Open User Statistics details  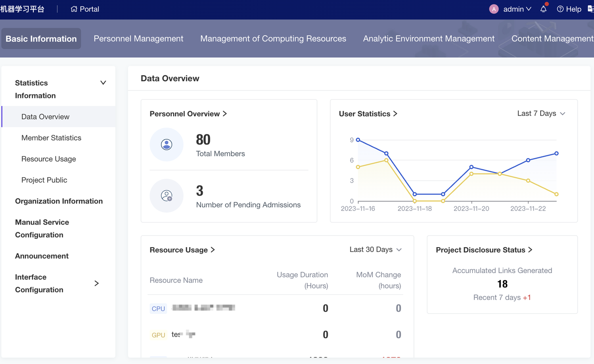pyautogui.click(x=368, y=114)
